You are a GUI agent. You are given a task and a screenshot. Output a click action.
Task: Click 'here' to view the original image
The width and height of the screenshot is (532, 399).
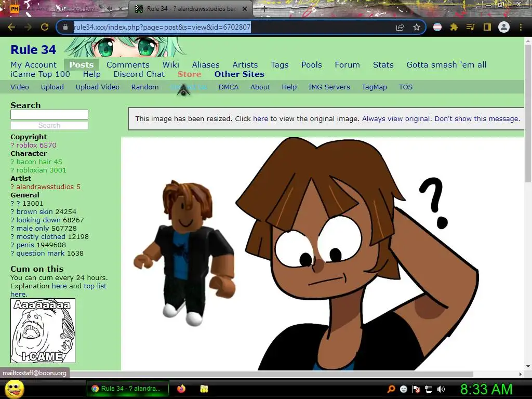click(260, 119)
